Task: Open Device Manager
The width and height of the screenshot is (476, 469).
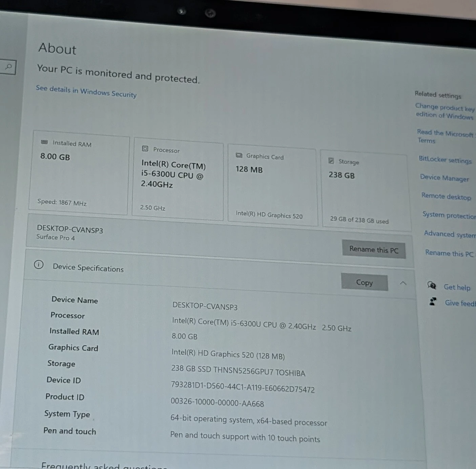Action: click(444, 178)
